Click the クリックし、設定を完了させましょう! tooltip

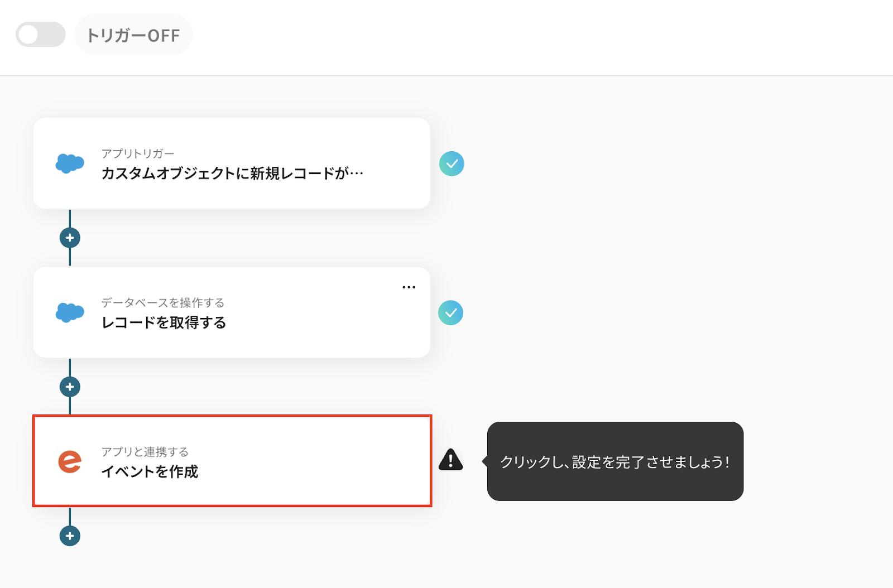point(614,461)
